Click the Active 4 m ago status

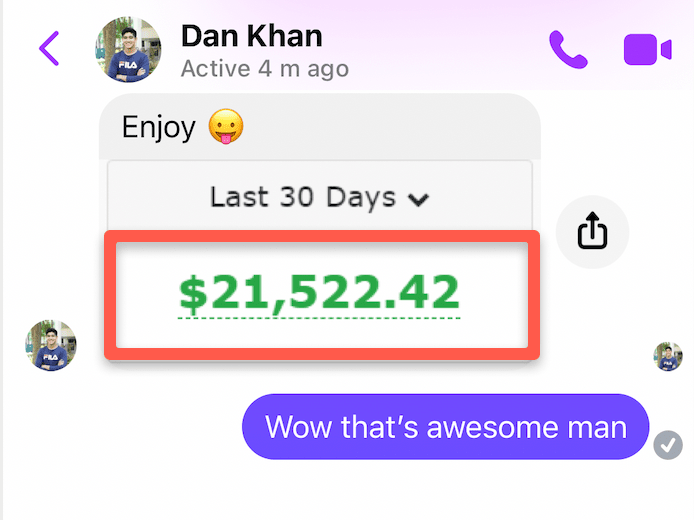(265, 69)
